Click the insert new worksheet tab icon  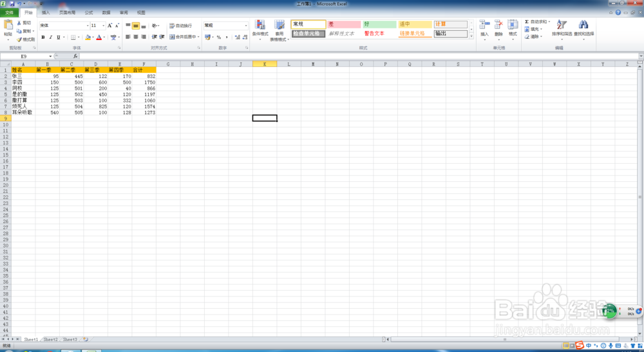[x=86, y=340]
